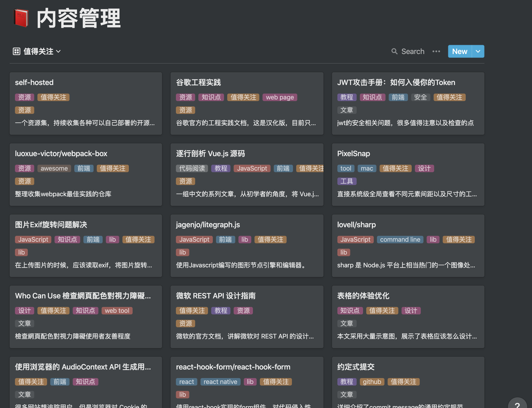Click the command line tag on lovell/sharp
This screenshot has width=532, height=408.
point(400,240)
